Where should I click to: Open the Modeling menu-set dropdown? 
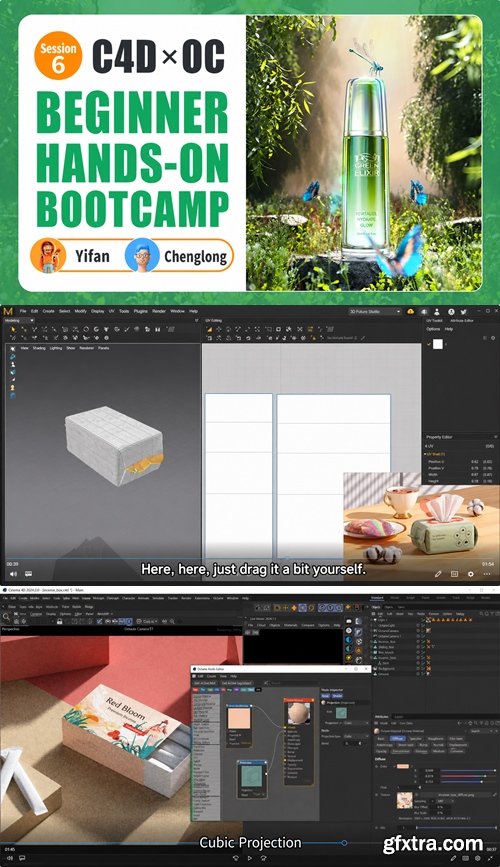tap(19, 320)
